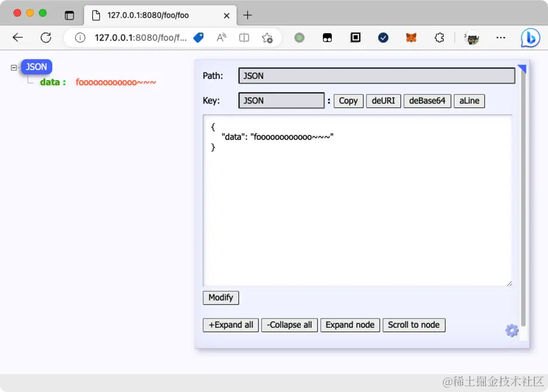548x392 pixels.
Task: Open the user profile avatar
Action: [x=472, y=37]
